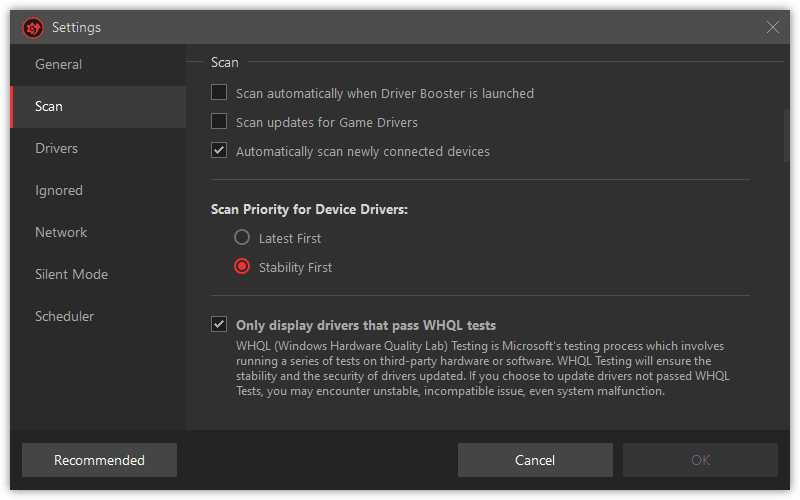The height and width of the screenshot is (500, 800).
Task: Click the WHQL description paragraph text
Action: tap(483, 368)
